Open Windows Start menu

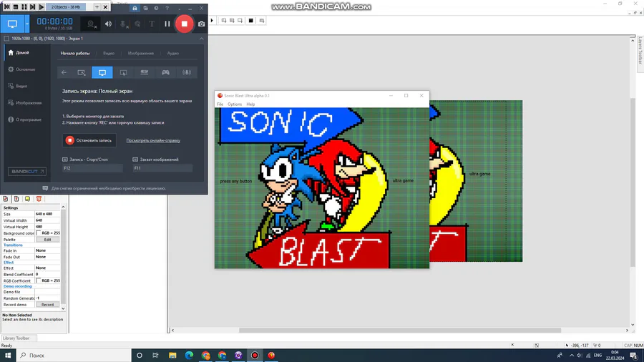pos(7,356)
